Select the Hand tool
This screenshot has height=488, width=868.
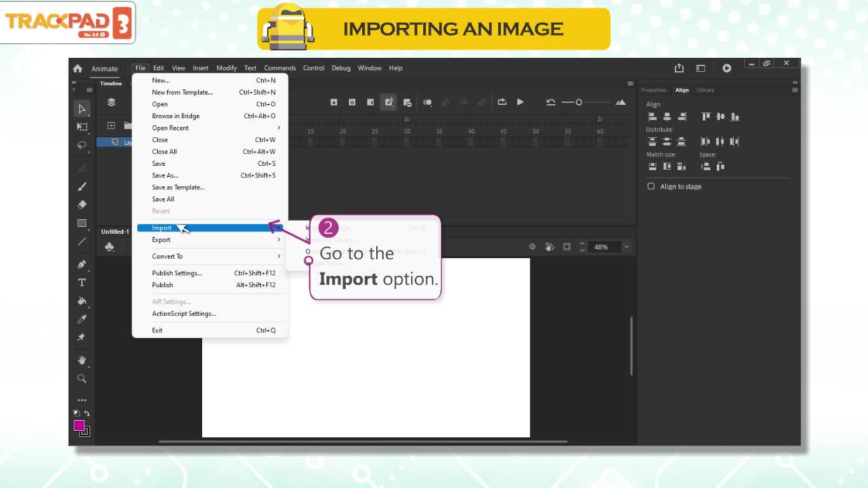pos(81,360)
